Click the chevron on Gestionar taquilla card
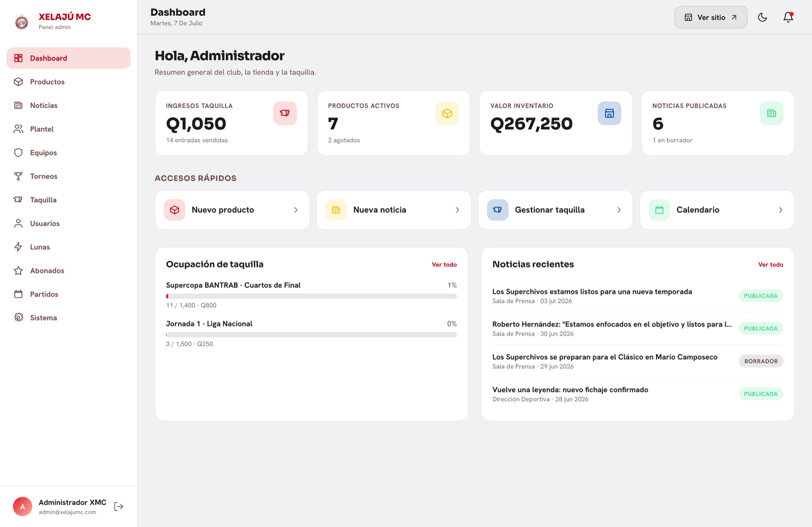This screenshot has height=527, width=812. coord(619,210)
